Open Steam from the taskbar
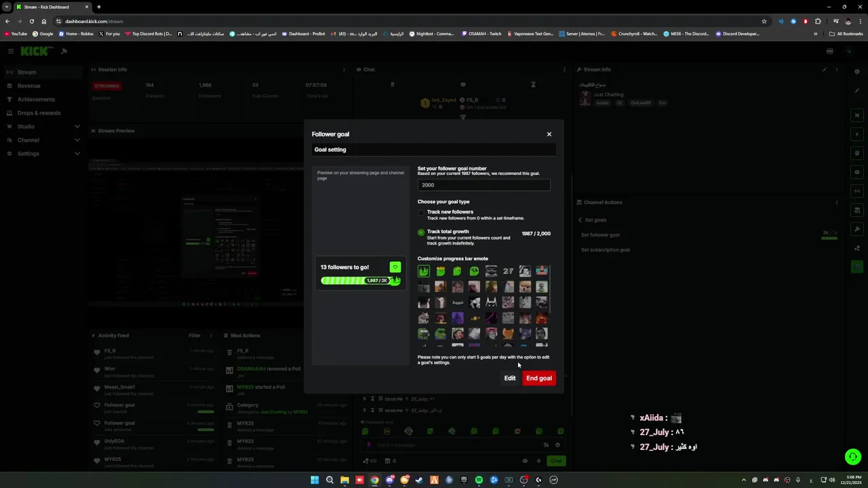The width and height of the screenshot is (868, 488). click(x=419, y=480)
